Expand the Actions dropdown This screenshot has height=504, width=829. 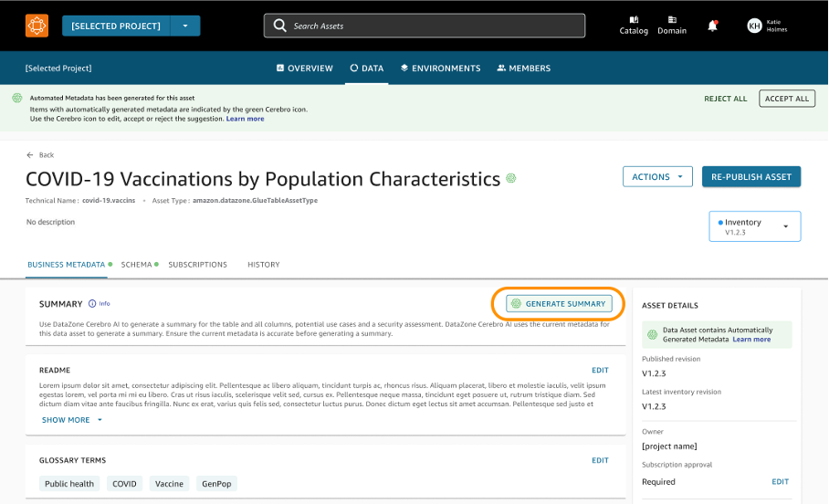[656, 177]
